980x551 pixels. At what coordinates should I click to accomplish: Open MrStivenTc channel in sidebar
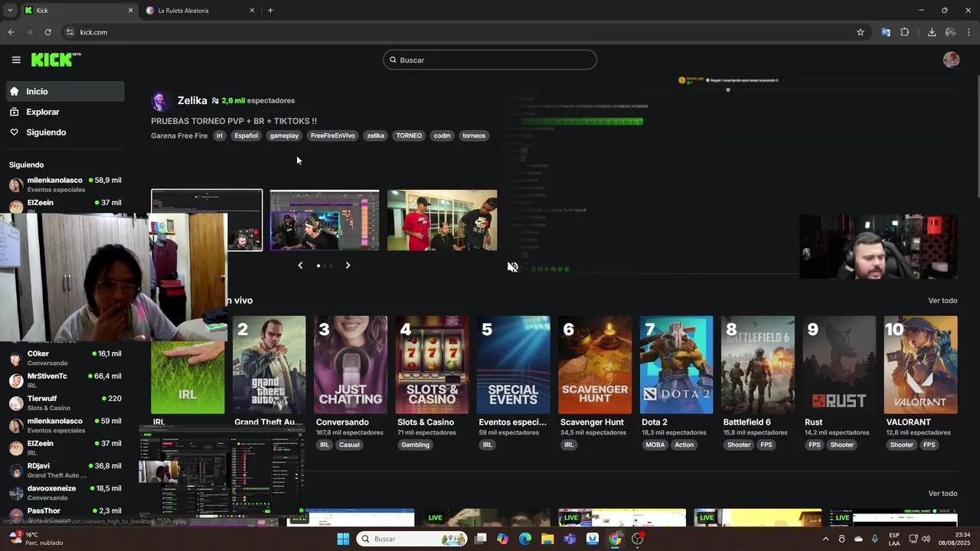(x=65, y=380)
